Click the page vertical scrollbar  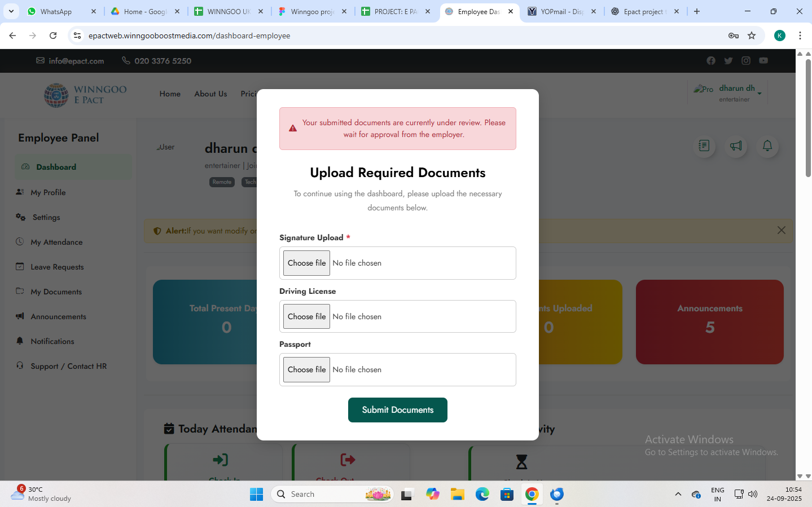point(807,118)
